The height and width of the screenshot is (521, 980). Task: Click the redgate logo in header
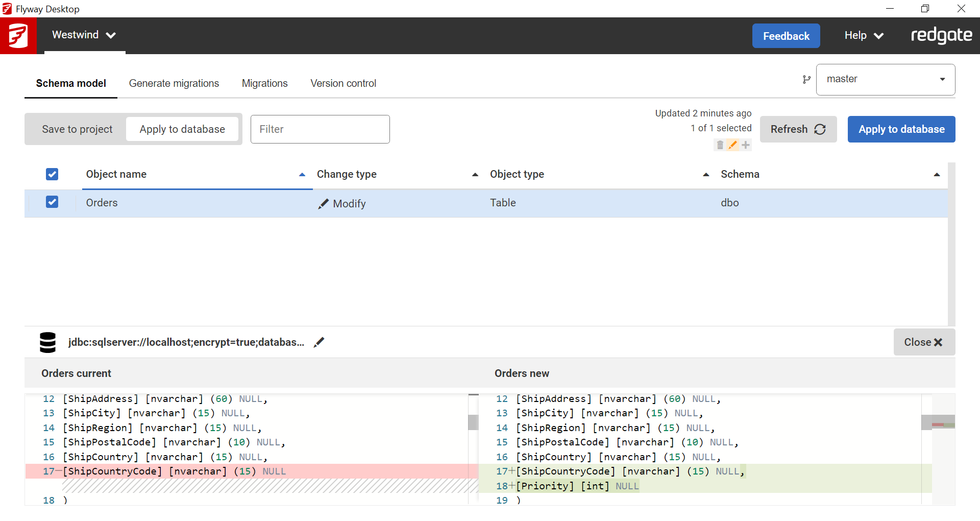(x=941, y=35)
